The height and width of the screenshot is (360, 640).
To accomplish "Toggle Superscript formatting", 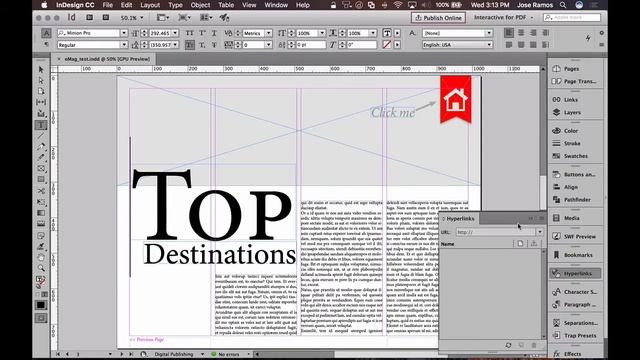I will pos(202,33).
